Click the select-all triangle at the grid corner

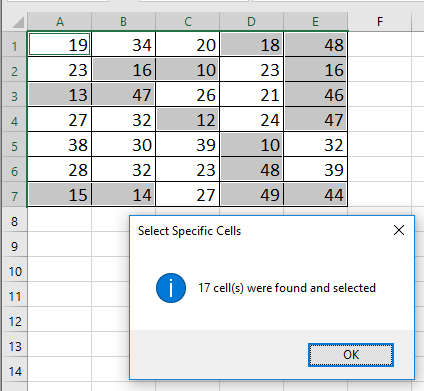[x=17, y=22]
